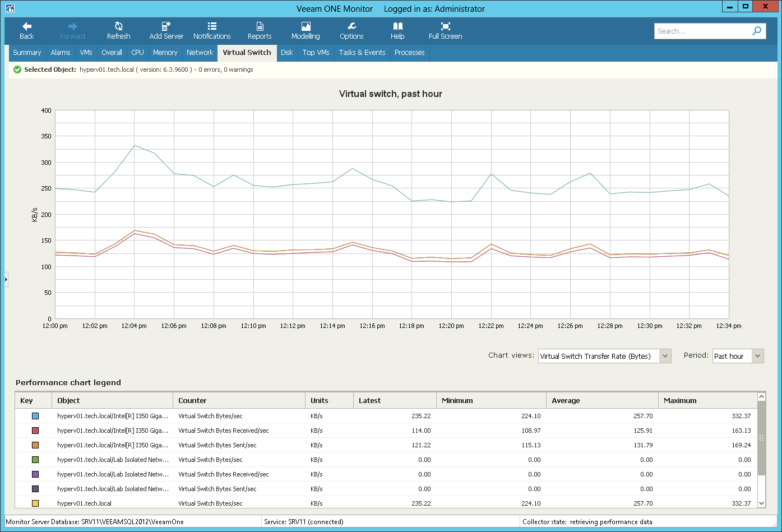This screenshot has width=782, height=532.
Task: Select the Virtual Switch tab
Action: point(247,53)
